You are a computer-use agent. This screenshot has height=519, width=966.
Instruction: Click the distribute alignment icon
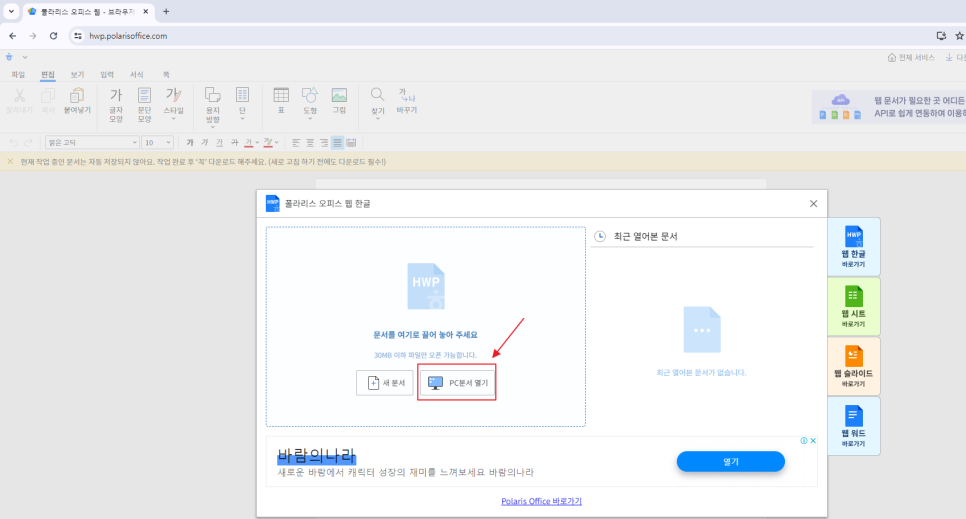click(x=351, y=142)
